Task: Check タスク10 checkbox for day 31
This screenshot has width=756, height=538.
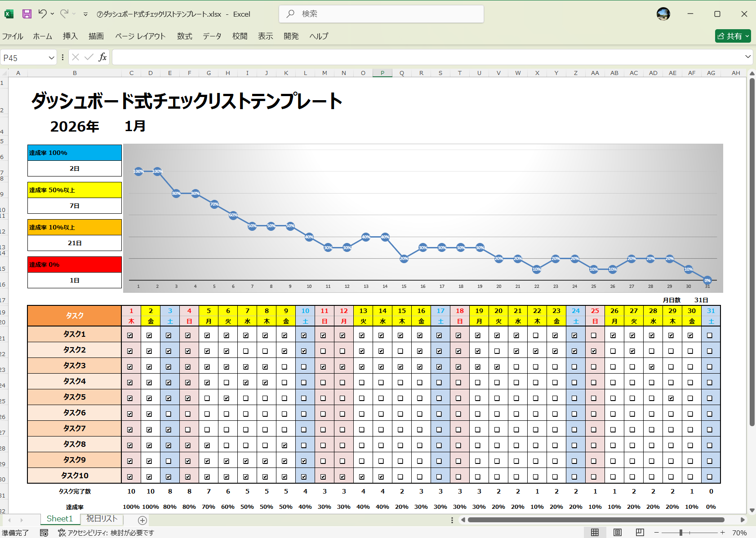Action: (711, 476)
